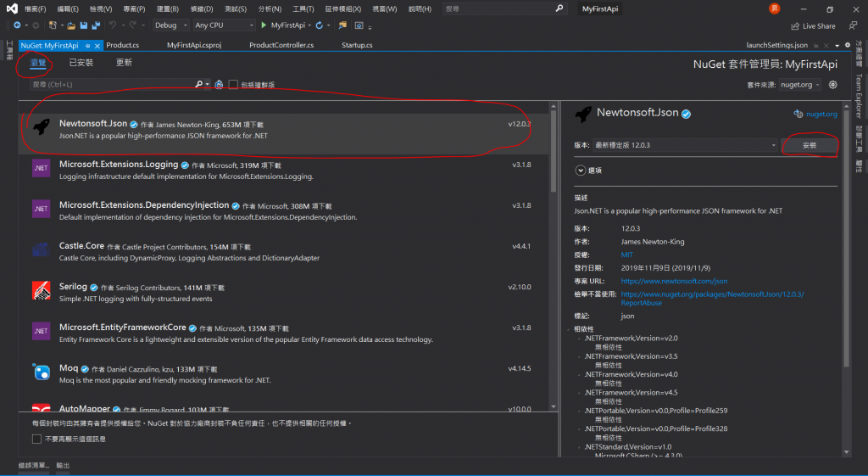868x476 pixels.
Task: Click the browser refresh toolbar icon
Action: 320,25
